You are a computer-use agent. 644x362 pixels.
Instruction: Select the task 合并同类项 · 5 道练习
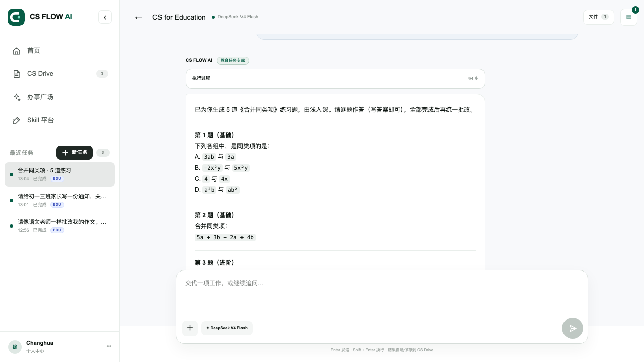(59, 174)
